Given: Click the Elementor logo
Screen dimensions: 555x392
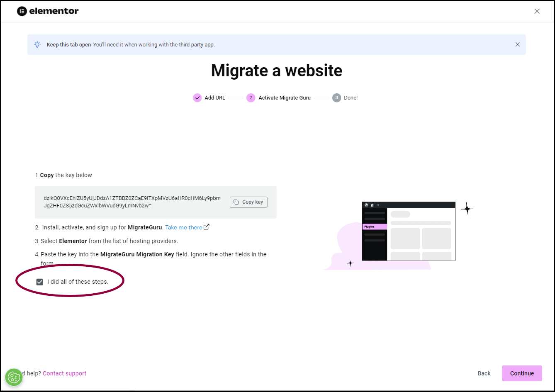Looking at the screenshot, I should coord(48,11).
